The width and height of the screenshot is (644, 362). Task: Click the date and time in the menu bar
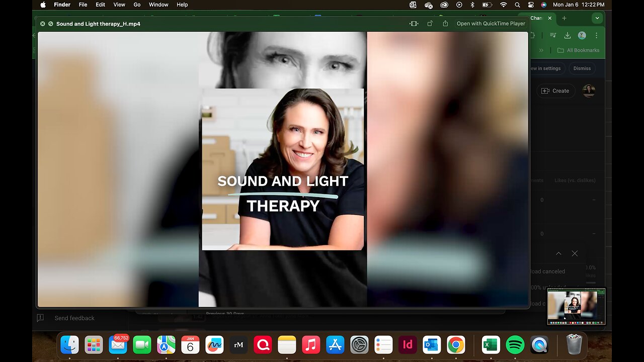(x=579, y=5)
